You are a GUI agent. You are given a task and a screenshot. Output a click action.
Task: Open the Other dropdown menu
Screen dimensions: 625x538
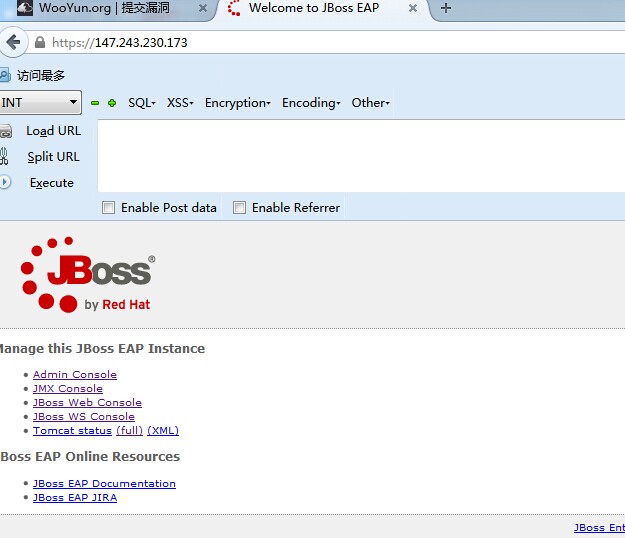(x=370, y=103)
